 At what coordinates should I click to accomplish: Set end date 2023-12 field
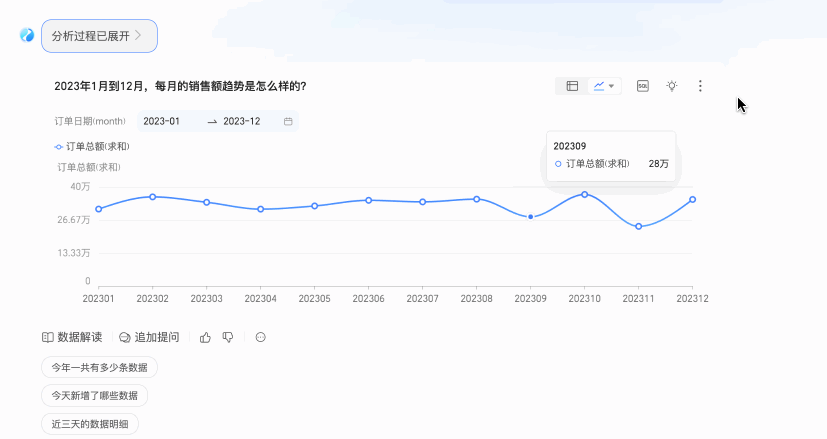click(242, 121)
